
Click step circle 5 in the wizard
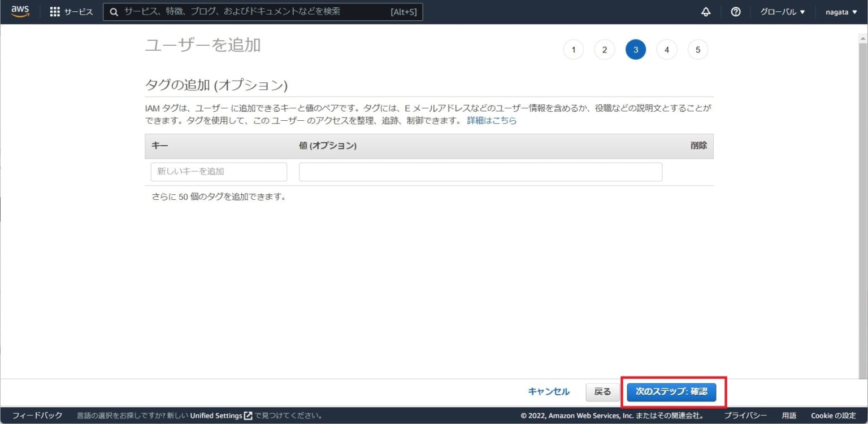697,49
